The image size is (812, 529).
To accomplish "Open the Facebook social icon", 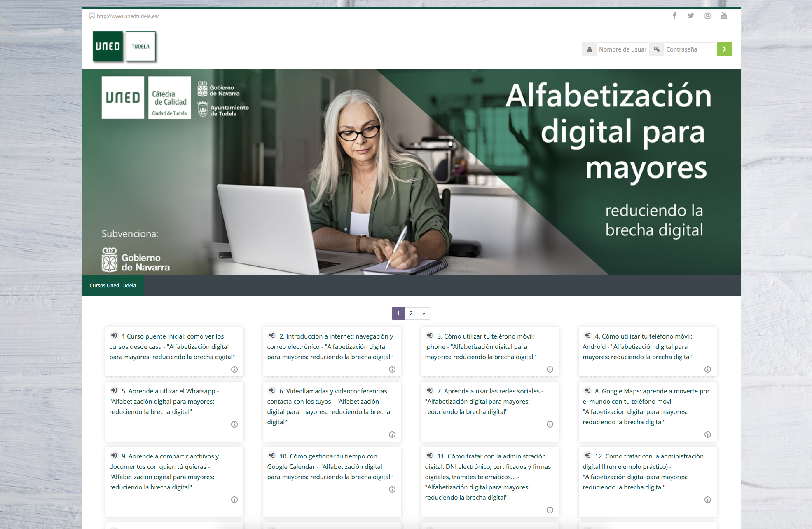I will point(674,16).
